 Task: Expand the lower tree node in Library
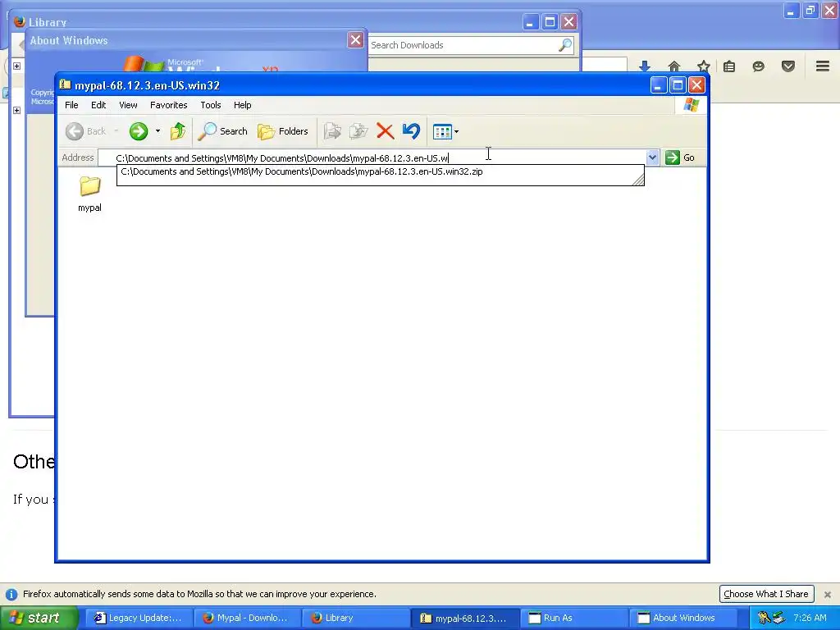coord(16,111)
